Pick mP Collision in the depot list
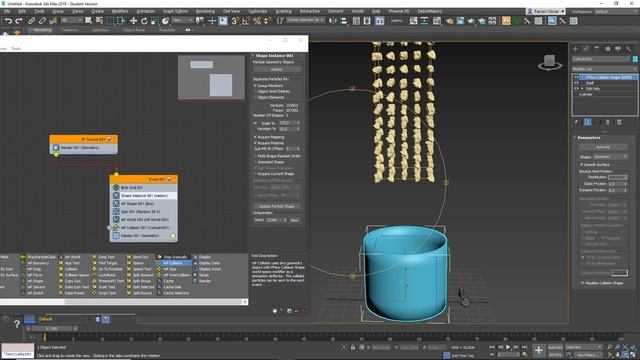Viewport: 640px width, 360px height. pos(173,263)
